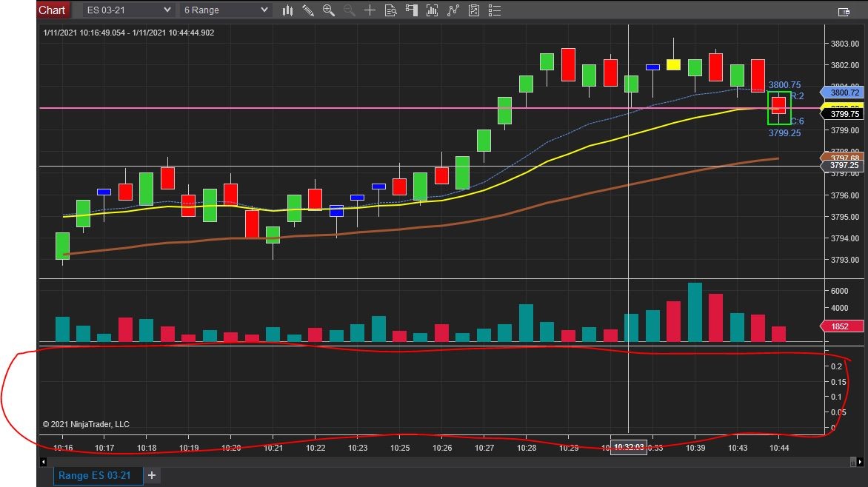868x487 pixels.
Task: Click the 3799.75 current price marker
Action: point(842,114)
